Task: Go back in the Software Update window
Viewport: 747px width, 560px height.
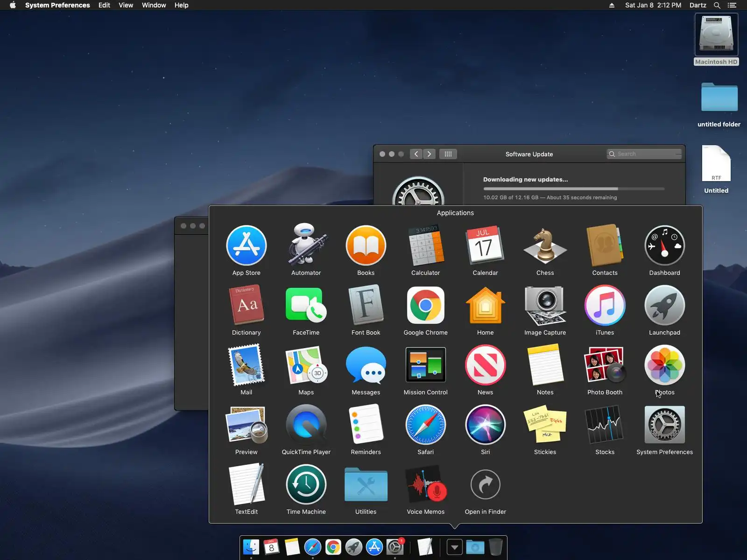Action: [x=416, y=154]
